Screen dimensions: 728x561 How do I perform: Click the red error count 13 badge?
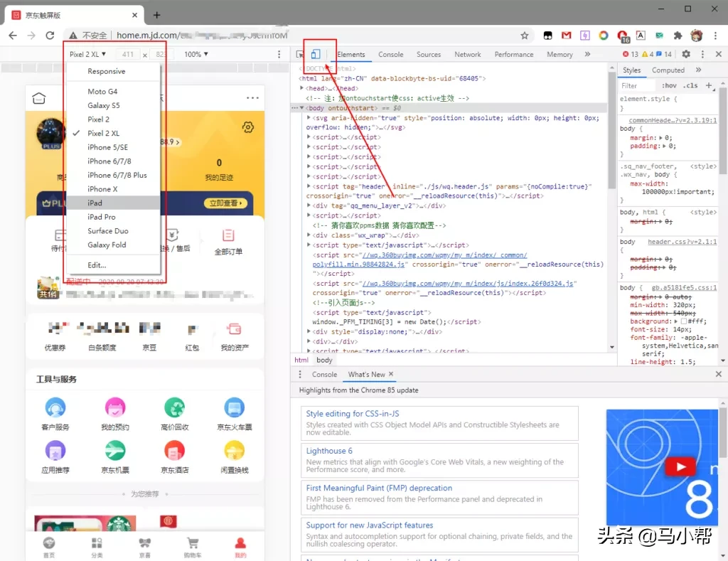(630, 54)
